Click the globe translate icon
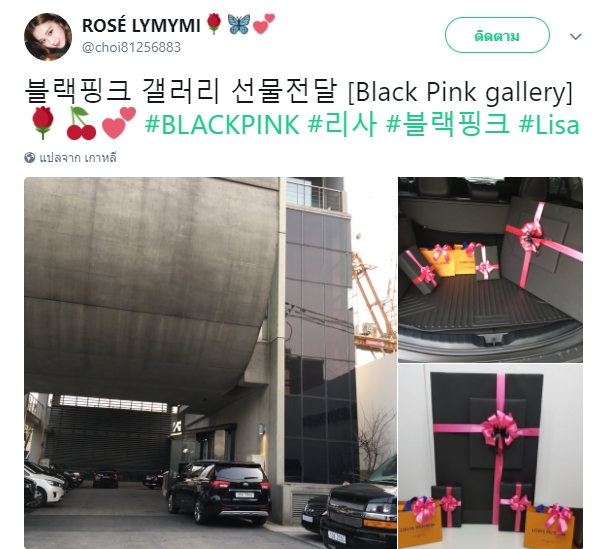The image size is (615, 549). tap(29, 158)
